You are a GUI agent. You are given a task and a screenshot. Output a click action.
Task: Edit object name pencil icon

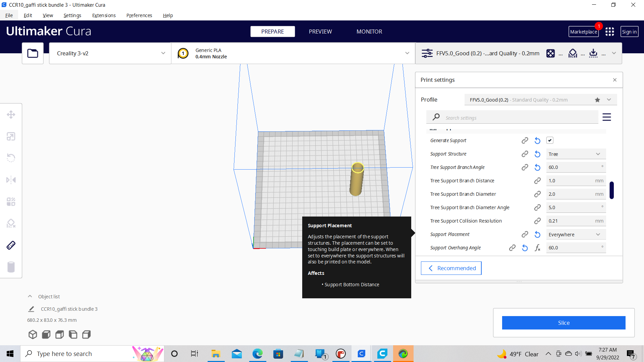pyautogui.click(x=31, y=309)
